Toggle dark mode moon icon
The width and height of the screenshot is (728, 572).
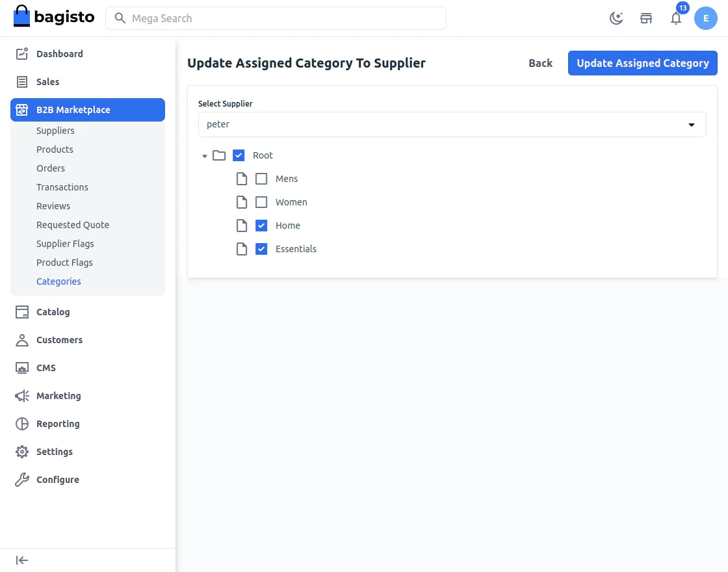point(616,18)
